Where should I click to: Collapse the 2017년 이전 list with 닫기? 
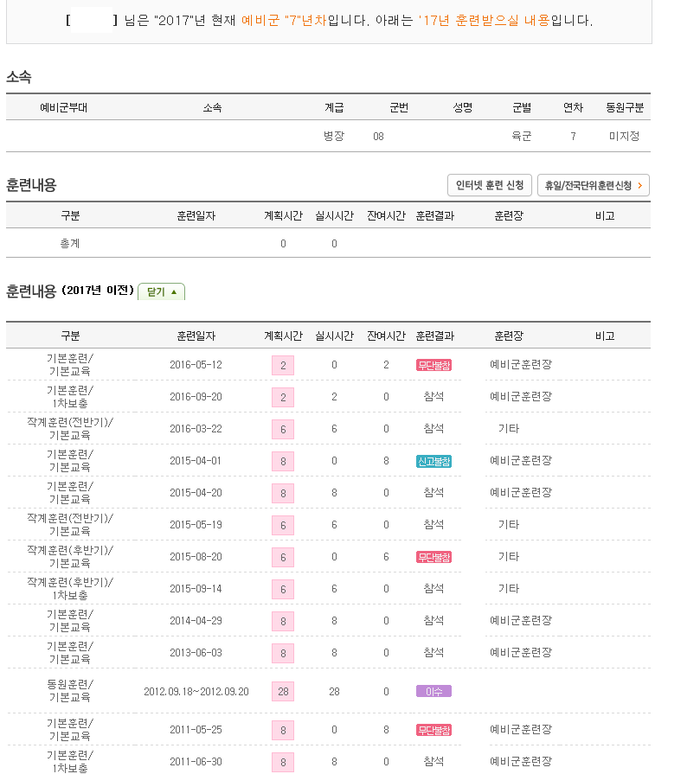[x=162, y=292]
